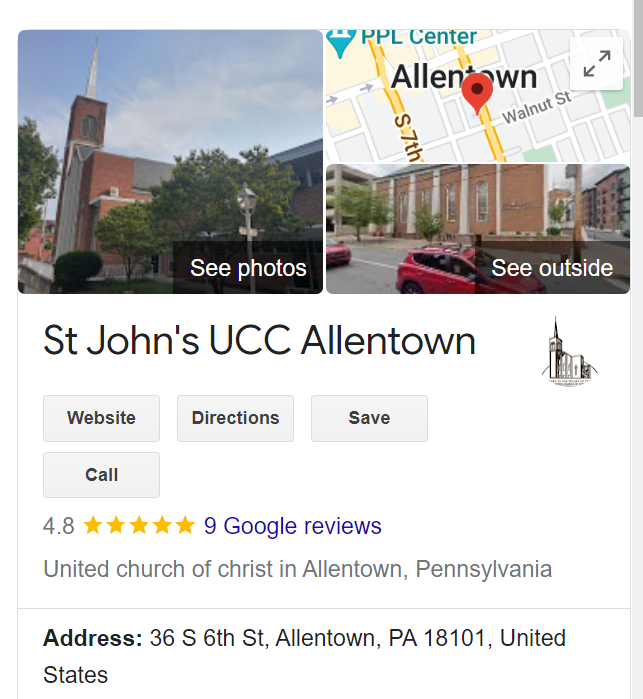The width and height of the screenshot is (643, 699).
Task: Click the PPL Center teal marker icon
Action: pos(341,43)
